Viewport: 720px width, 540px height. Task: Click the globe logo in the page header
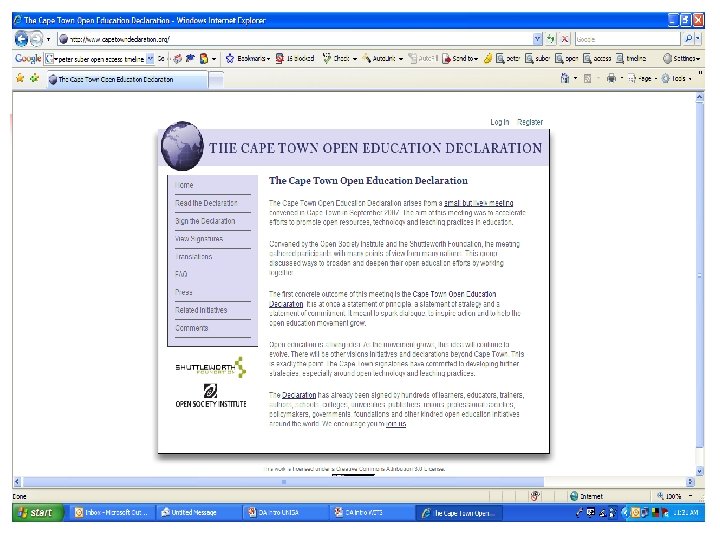click(182, 146)
